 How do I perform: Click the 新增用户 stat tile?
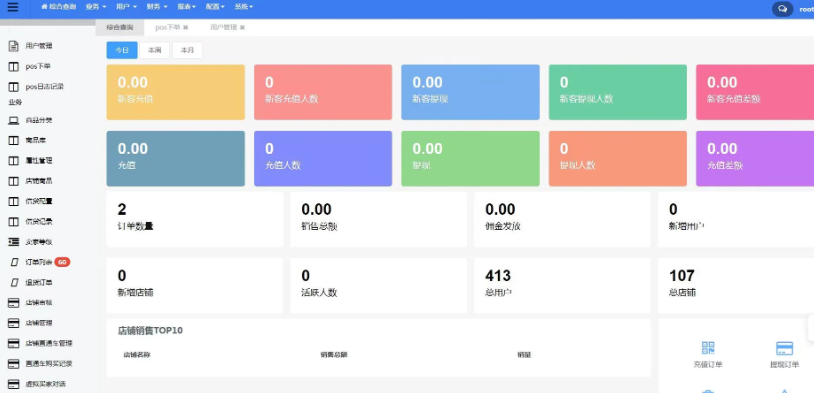pos(736,220)
